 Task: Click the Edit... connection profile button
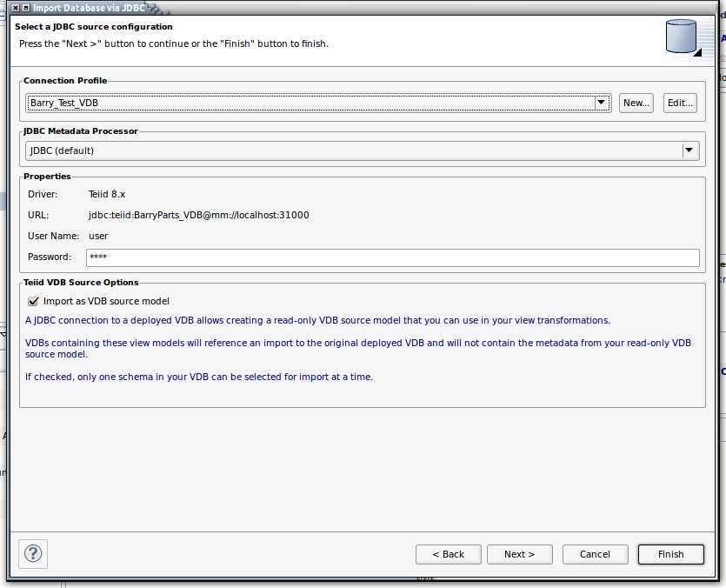point(680,103)
